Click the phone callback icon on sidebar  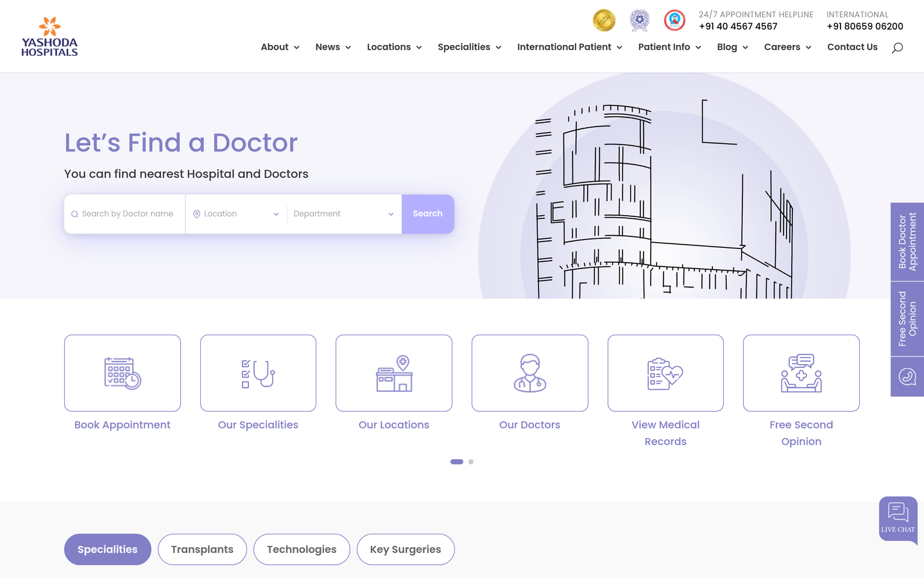point(907,376)
